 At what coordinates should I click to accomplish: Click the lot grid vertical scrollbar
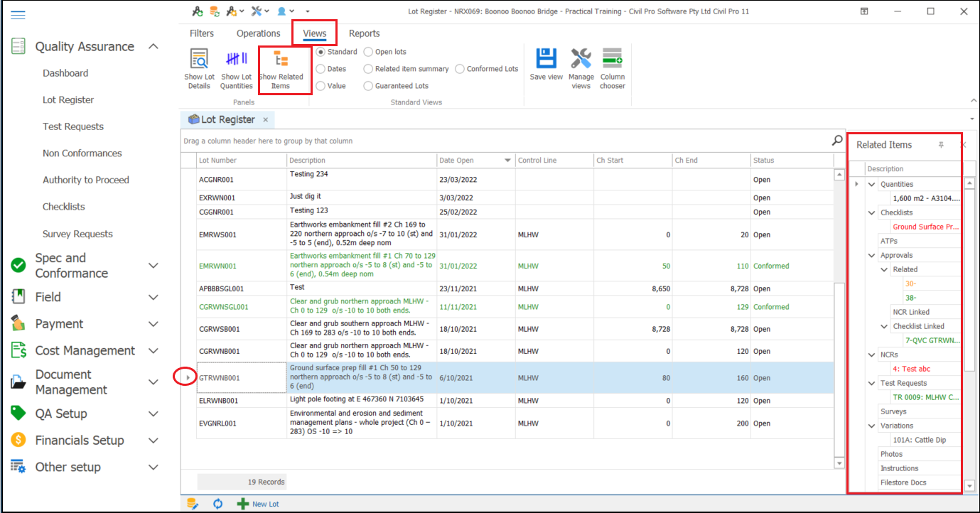(x=839, y=369)
